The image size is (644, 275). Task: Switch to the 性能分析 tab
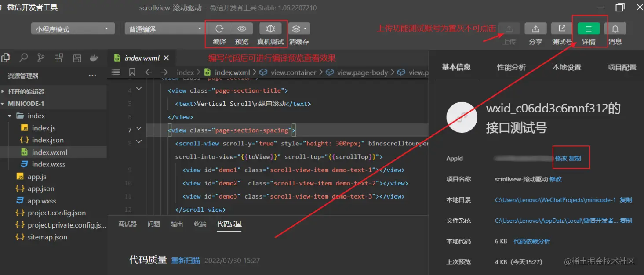pyautogui.click(x=511, y=67)
